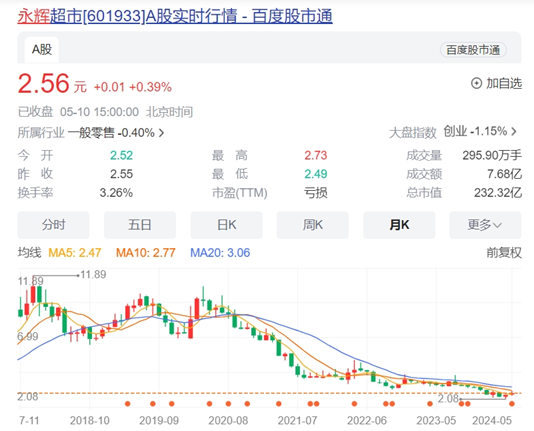
Task: Click the 最高 value 2.73
Action: [316, 156]
